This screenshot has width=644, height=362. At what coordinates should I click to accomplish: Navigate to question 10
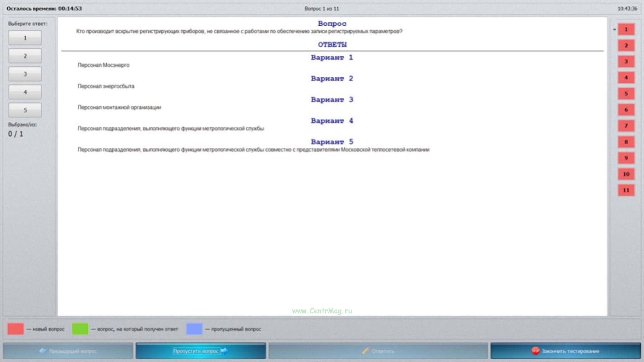626,174
